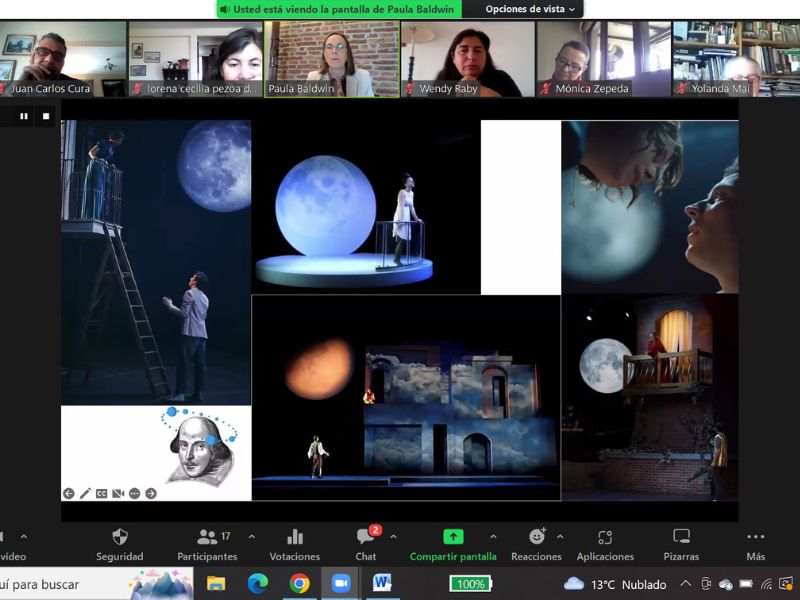Open Pizarras whiteboards
Screen dimensions: 800x600
point(681,544)
